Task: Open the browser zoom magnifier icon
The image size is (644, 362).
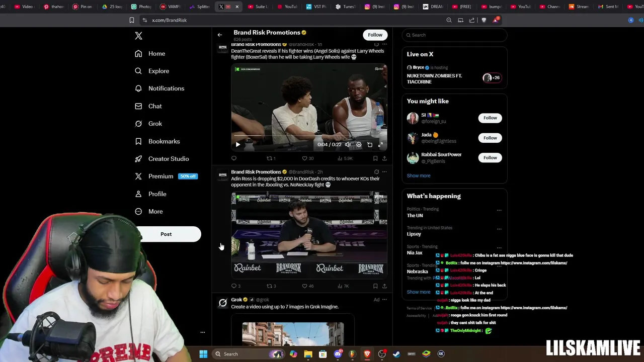Action: 449,20
